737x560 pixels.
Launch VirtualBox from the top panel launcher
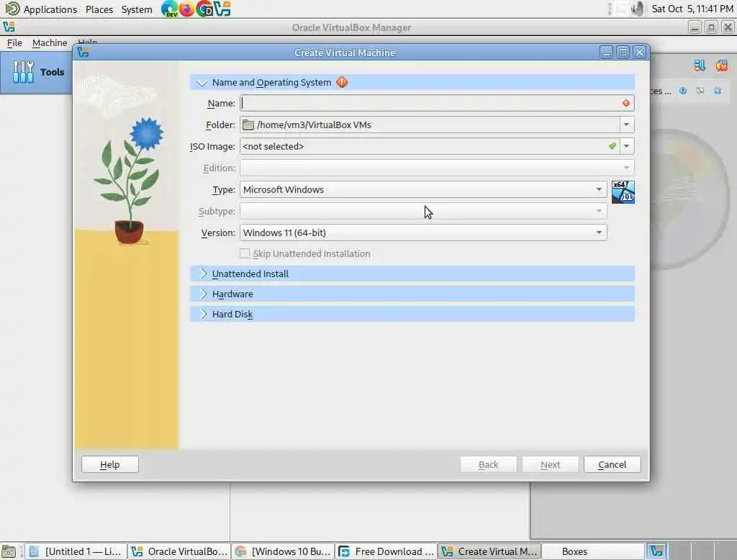pyautogui.click(x=222, y=9)
